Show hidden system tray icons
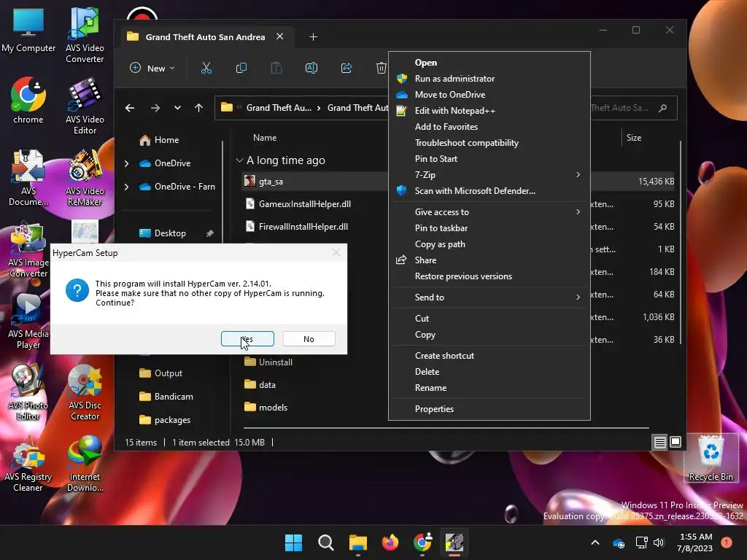The image size is (747, 560). 595,542
